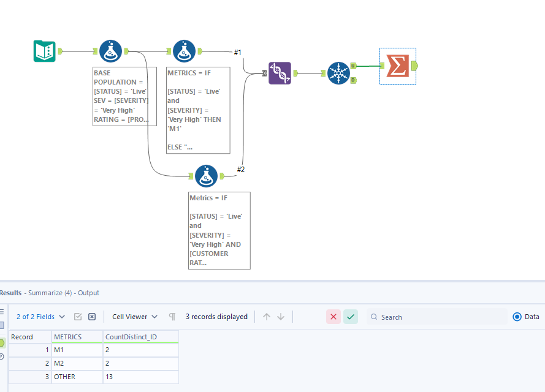545x392 pixels.
Task: Click the deselect fields icon in results toolbar
Action: [x=92, y=317]
